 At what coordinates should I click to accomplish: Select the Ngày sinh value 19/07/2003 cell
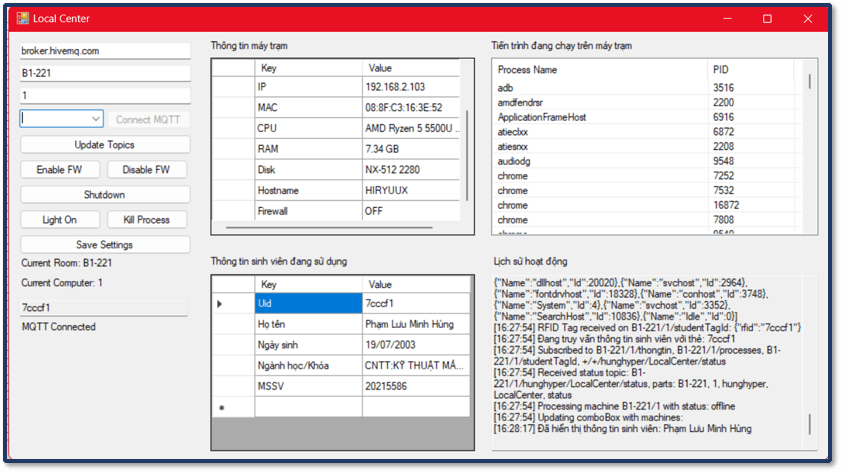(416, 345)
